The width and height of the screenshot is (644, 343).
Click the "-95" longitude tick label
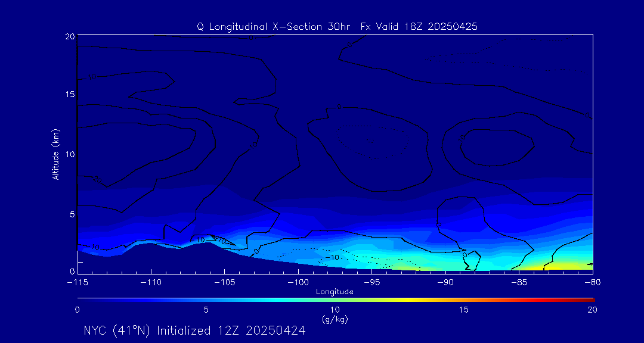371,283
